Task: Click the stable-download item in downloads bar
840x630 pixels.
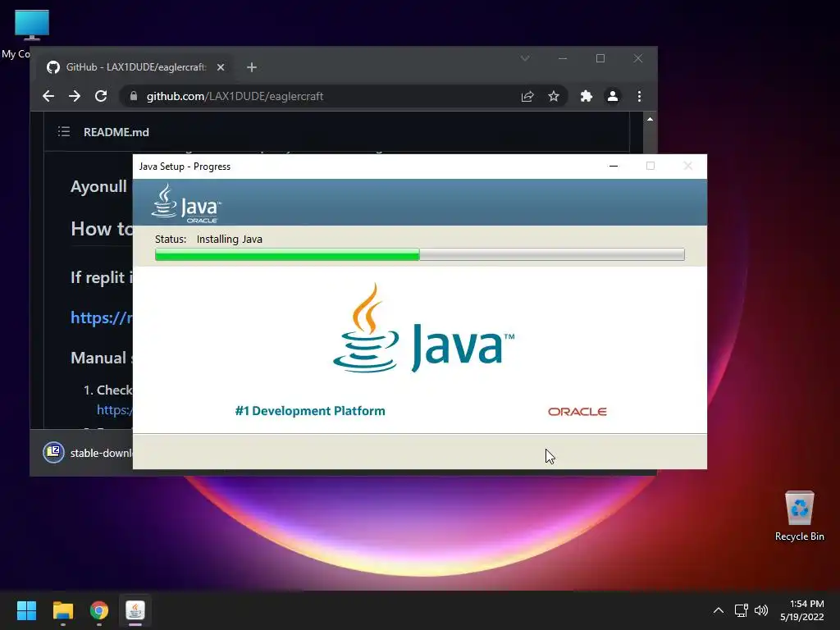Action: [88, 453]
